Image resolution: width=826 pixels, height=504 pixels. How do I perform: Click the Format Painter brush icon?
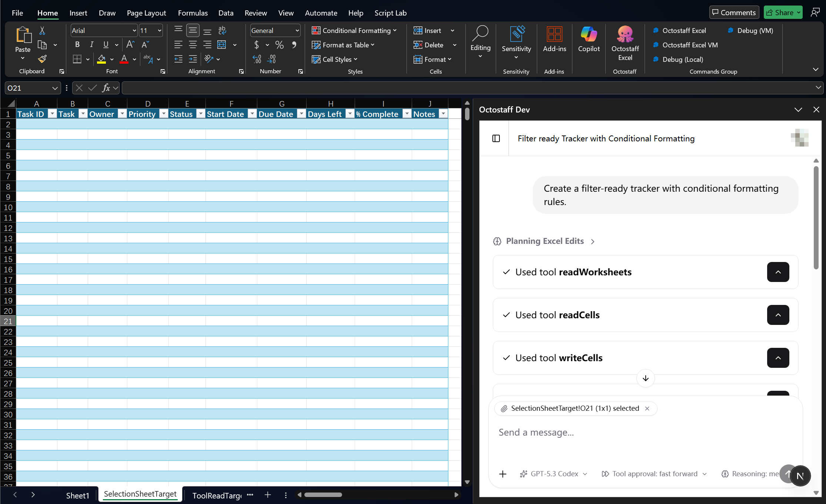(43, 59)
